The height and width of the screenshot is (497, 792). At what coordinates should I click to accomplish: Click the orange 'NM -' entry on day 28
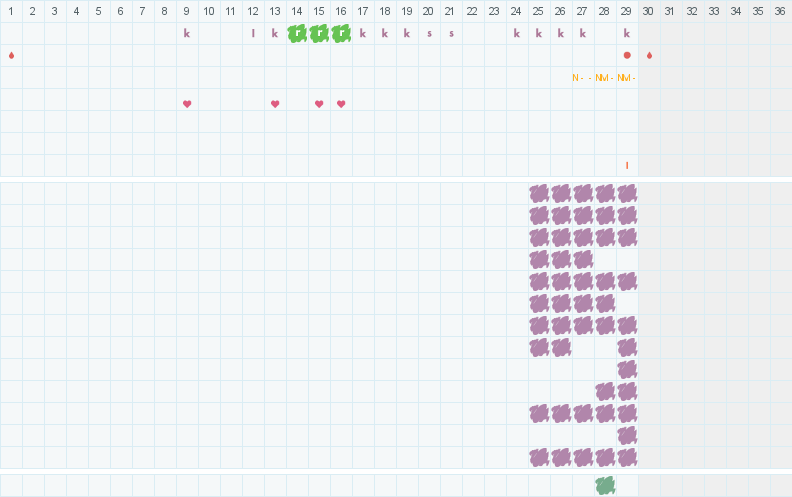pos(604,78)
